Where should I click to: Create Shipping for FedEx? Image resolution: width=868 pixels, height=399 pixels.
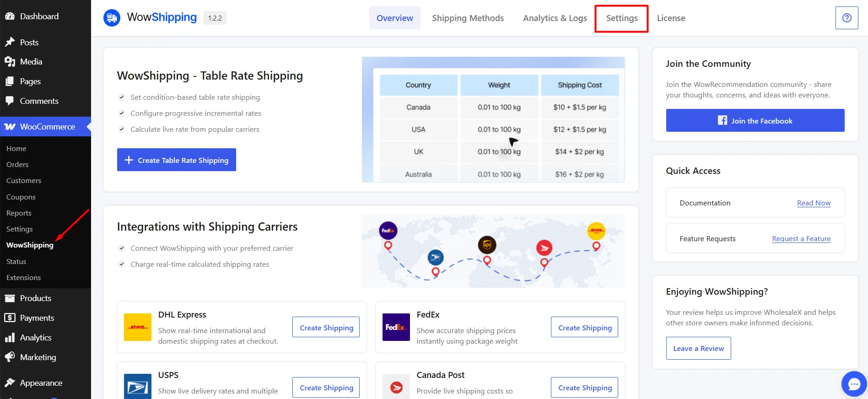[x=585, y=327]
